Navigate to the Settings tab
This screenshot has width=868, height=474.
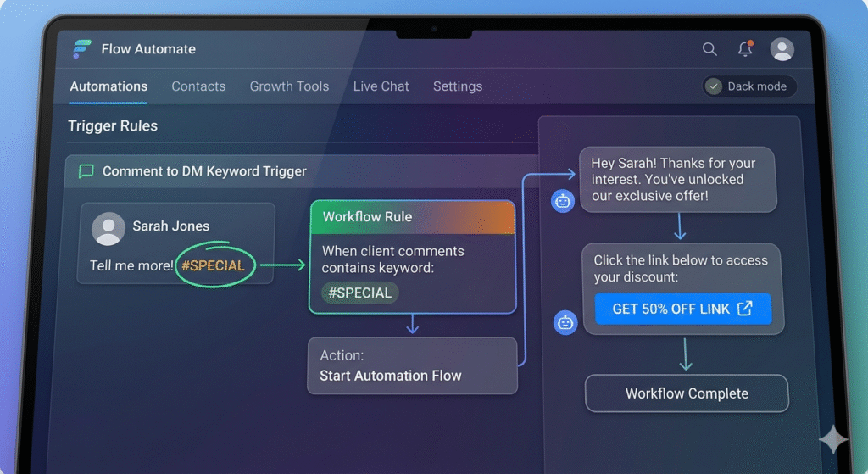point(458,86)
